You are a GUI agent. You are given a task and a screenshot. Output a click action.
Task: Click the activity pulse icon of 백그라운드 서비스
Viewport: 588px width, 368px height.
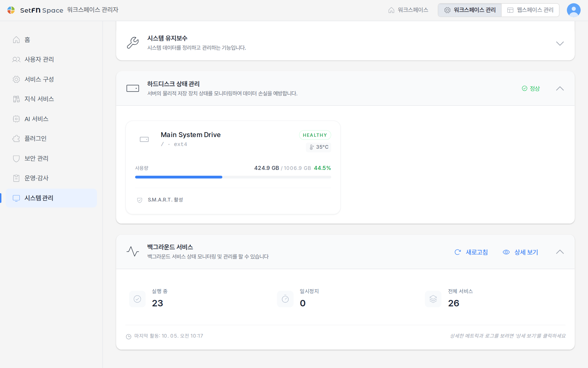(x=133, y=251)
